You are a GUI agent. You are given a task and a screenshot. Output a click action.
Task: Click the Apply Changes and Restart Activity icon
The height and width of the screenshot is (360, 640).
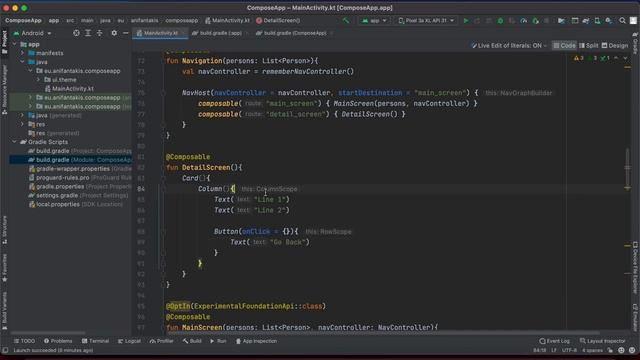(477, 20)
